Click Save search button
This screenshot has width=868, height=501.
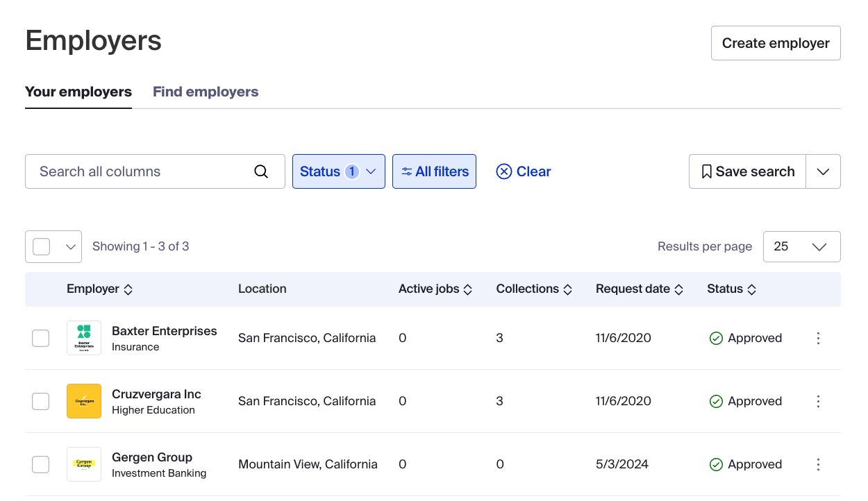(x=748, y=171)
